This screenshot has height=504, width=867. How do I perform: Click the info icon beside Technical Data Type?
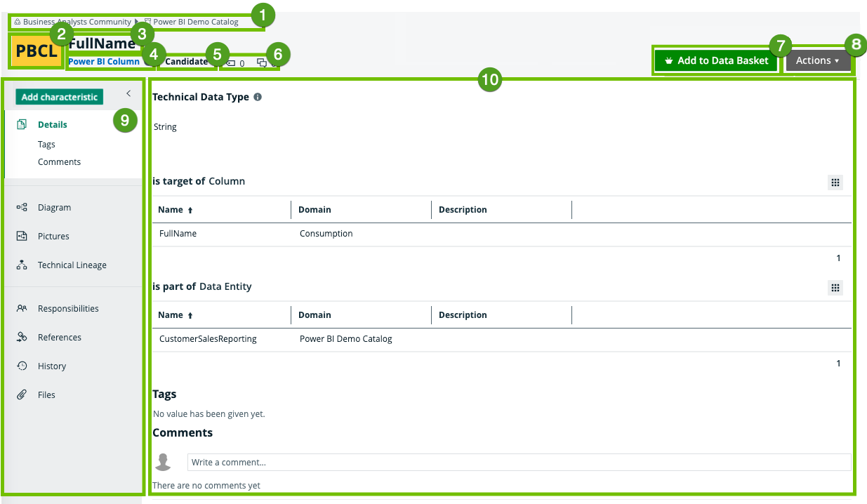[258, 97]
